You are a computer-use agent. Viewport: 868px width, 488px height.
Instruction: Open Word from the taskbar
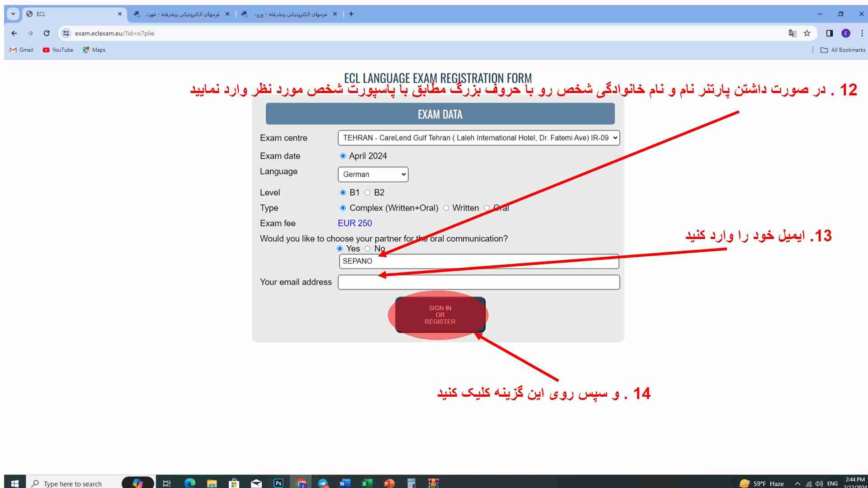(345, 483)
